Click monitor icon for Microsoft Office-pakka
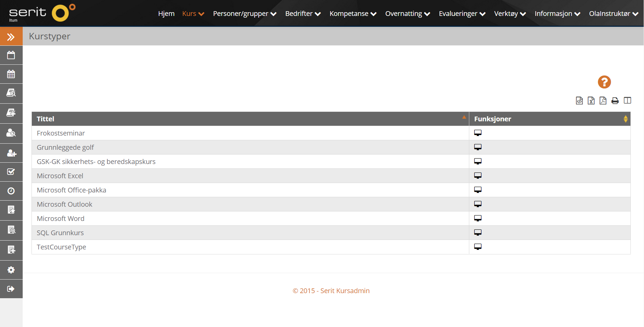The height and width of the screenshot is (327, 644). pos(478,190)
